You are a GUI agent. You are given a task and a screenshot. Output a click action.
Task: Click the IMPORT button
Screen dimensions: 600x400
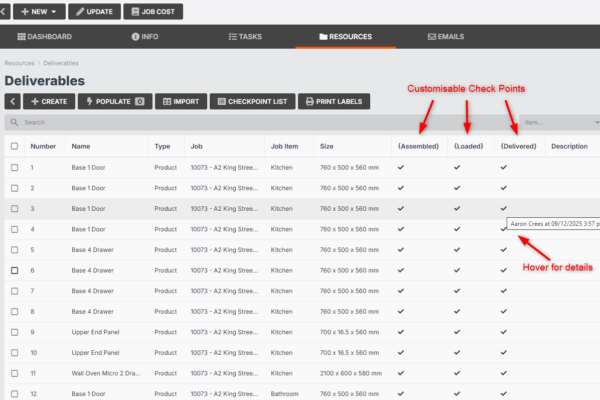point(181,101)
